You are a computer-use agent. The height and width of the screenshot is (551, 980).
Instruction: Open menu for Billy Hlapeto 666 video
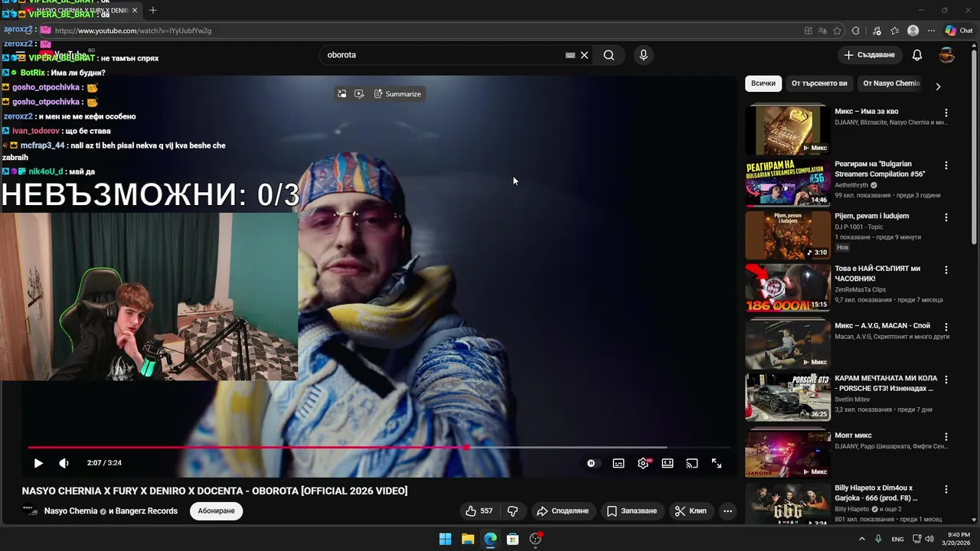(946, 489)
